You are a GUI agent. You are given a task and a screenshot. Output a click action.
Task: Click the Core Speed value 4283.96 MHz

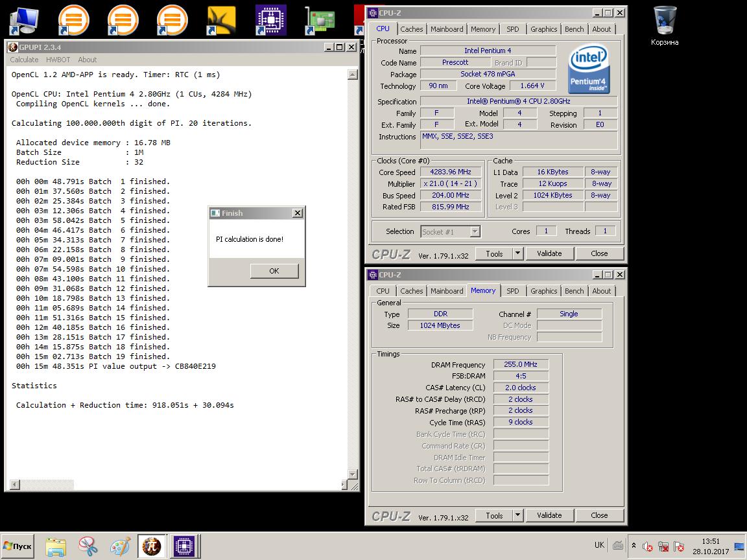[451, 172]
